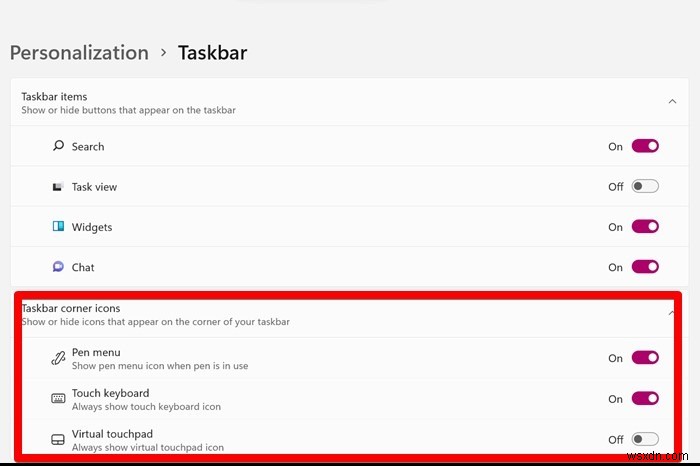Turn off Pen menu toggle
700x466 pixels.
(645, 358)
